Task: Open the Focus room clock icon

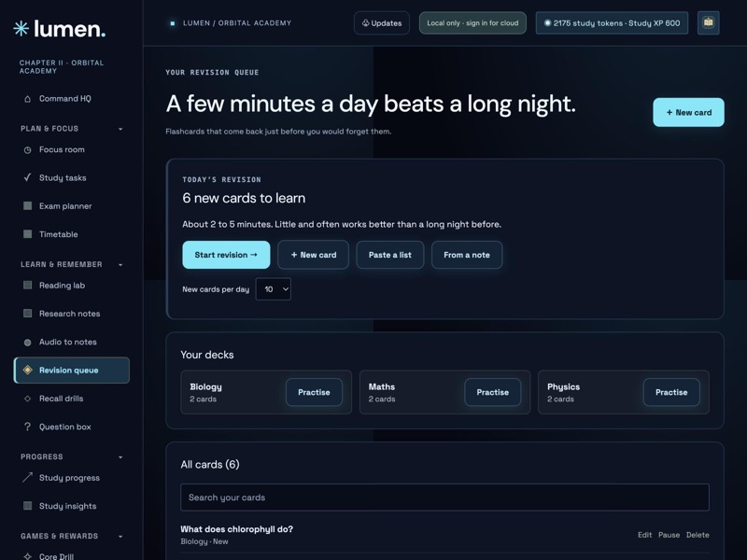Action: point(28,150)
